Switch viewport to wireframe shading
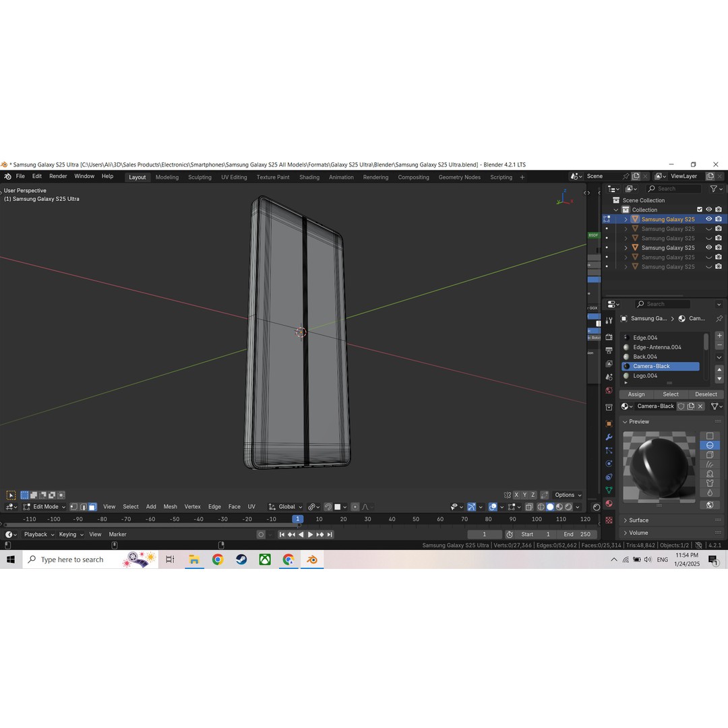The width and height of the screenshot is (728, 728). pos(541,507)
